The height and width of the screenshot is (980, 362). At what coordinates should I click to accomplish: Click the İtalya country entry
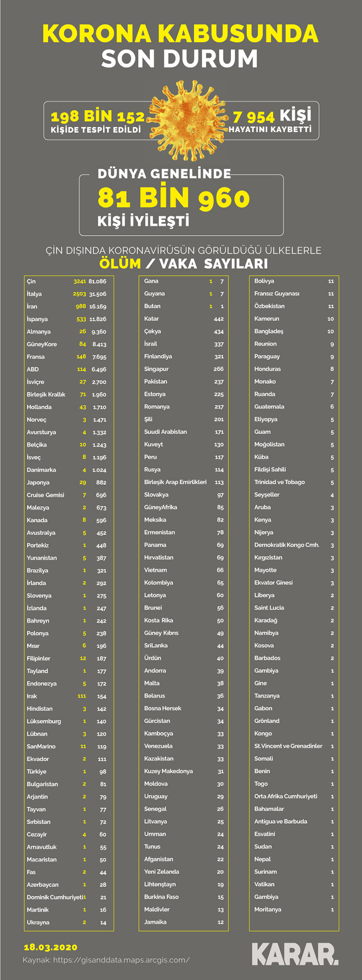tap(34, 294)
